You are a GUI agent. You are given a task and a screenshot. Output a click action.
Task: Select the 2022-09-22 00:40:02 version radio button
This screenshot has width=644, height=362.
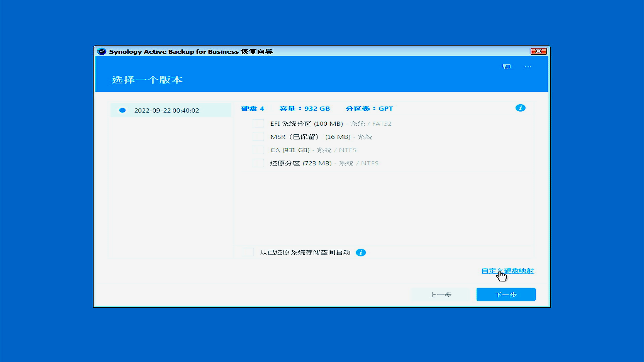click(x=122, y=110)
